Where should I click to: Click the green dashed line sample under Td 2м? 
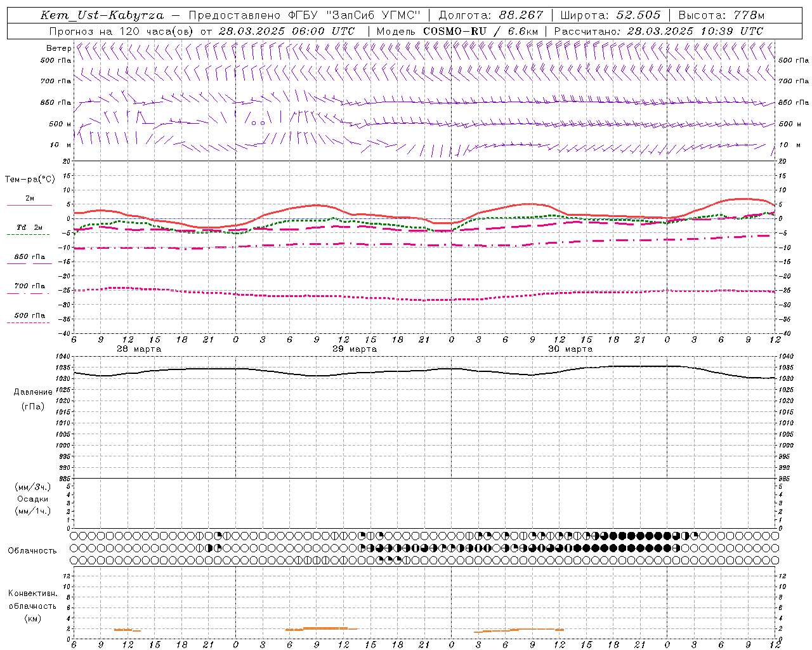29,234
